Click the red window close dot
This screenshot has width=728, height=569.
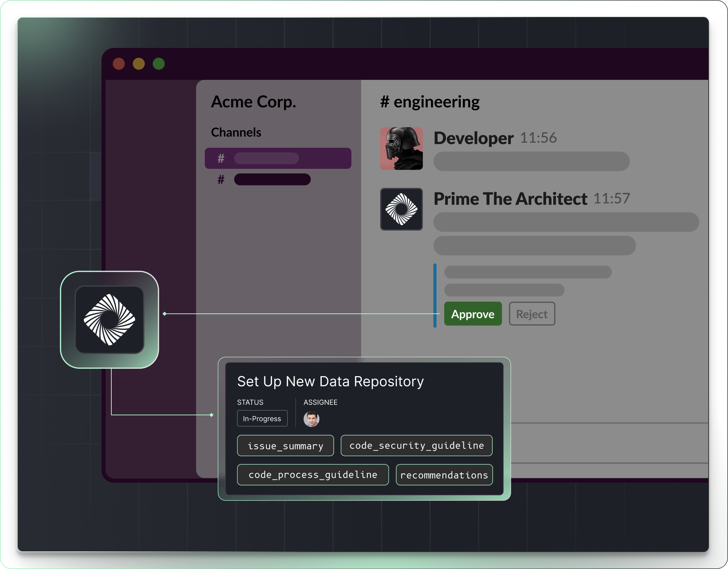click(119, 64)
